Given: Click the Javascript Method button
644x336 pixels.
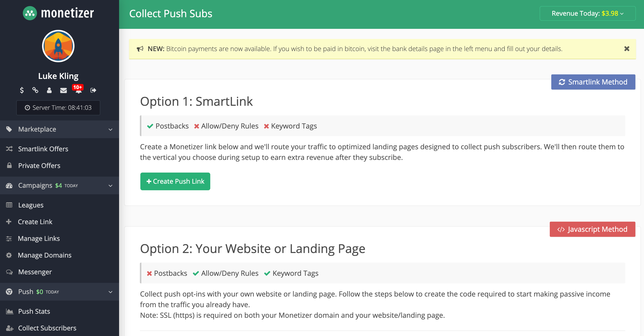Looking at the screenshot, I should coord(592,229).
